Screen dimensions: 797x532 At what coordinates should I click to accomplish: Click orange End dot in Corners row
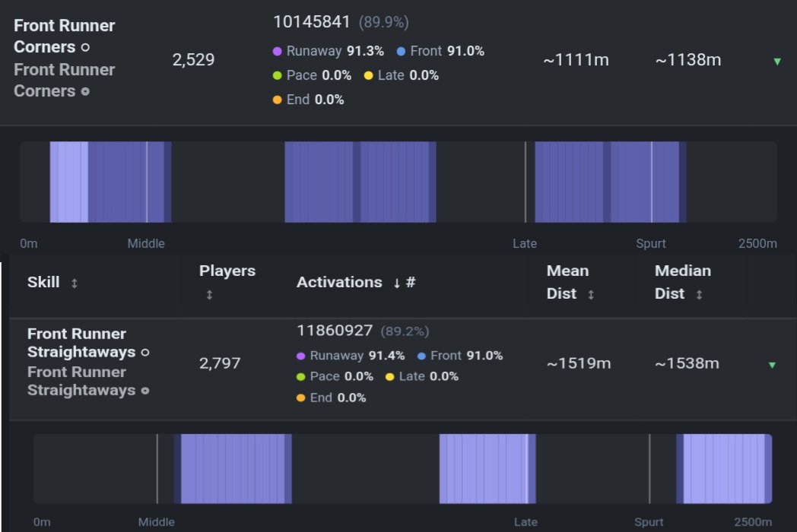coord(277,100)
